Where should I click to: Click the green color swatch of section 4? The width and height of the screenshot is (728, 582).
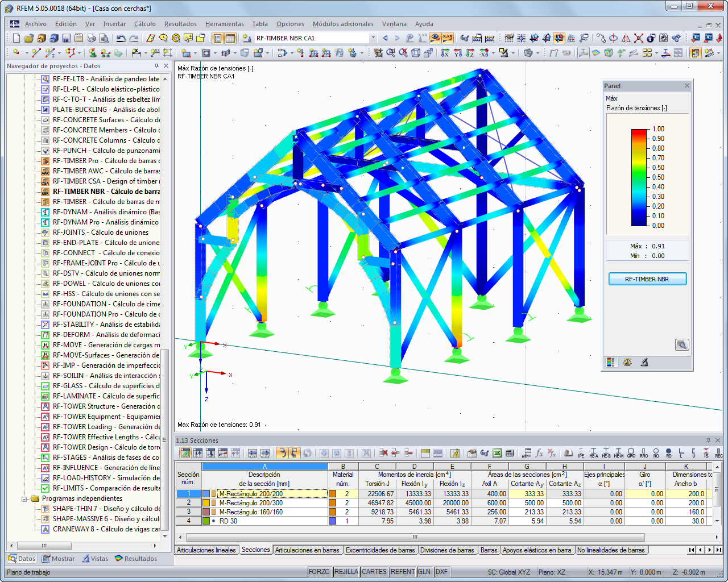[206, 521]
